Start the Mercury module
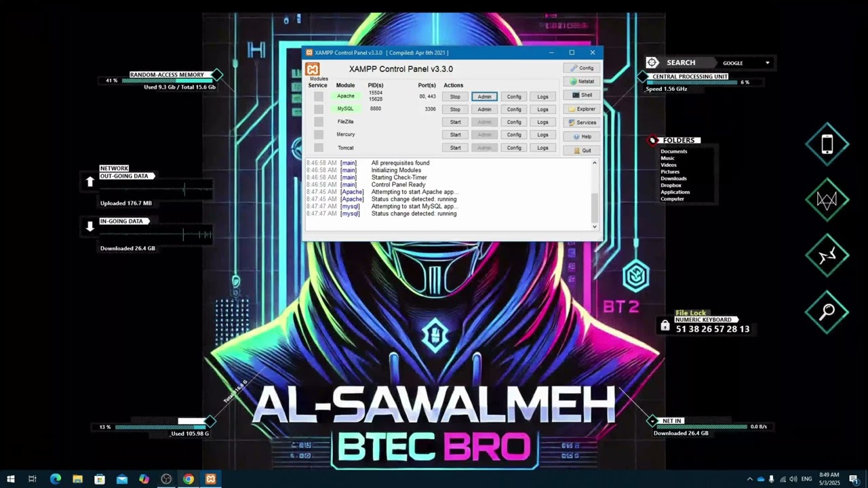This screenshot has width=868, height=488. 455,135
